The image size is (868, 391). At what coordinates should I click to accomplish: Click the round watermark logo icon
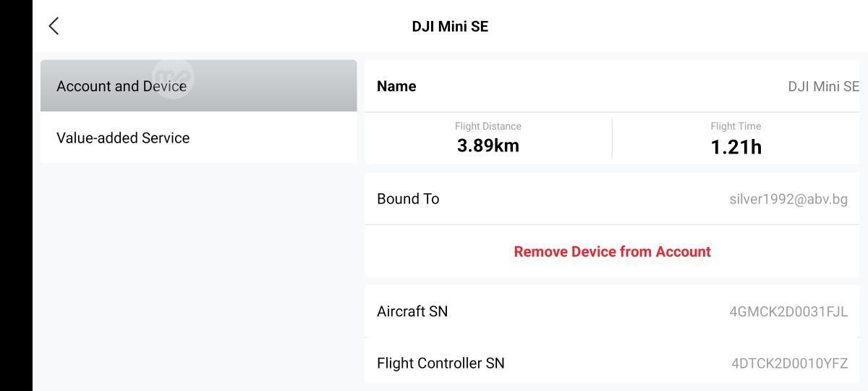coord(174,77)
